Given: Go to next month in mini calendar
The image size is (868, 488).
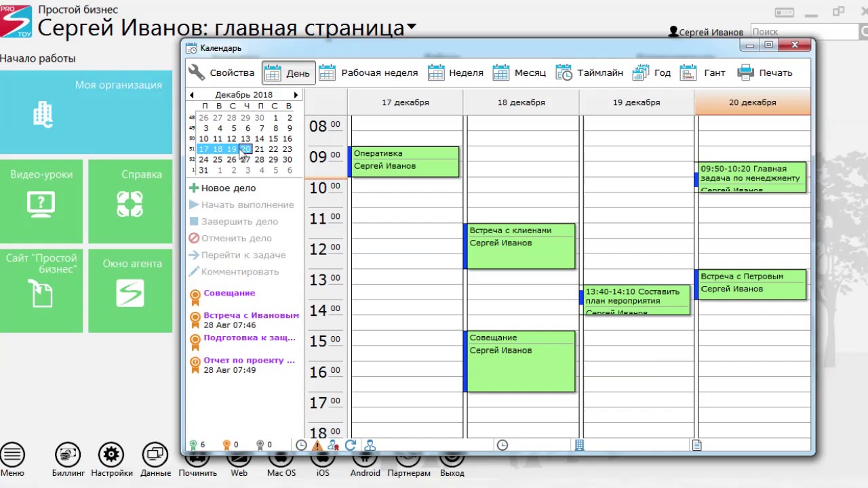Looking at the screenshot, I should [296, 95].
